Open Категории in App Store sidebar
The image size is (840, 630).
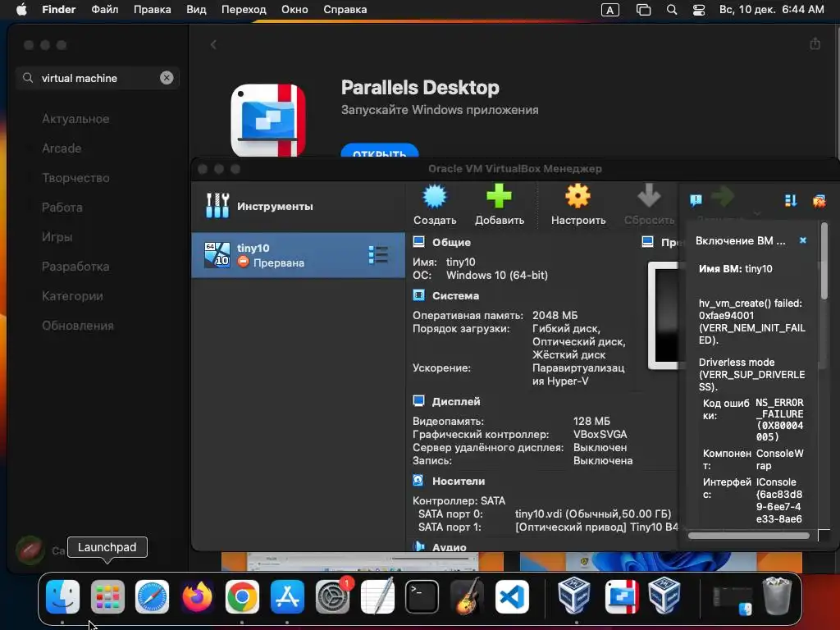[72, 295]
